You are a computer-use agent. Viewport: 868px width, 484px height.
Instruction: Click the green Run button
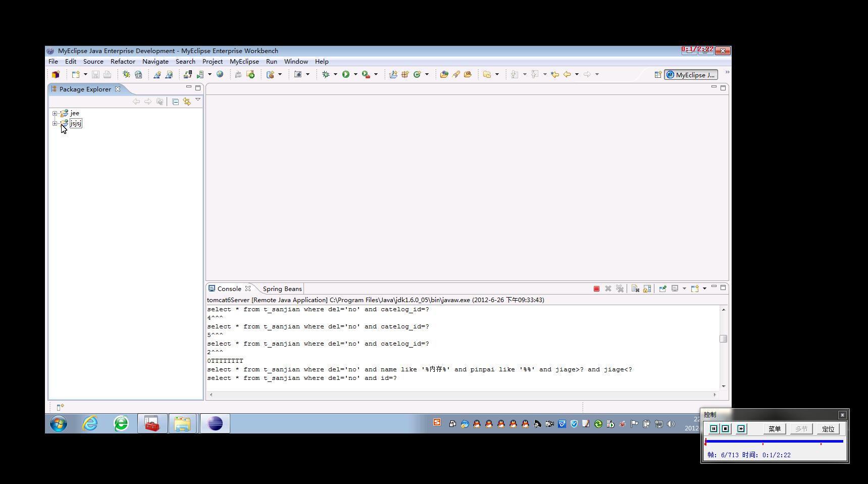[346, 74]
